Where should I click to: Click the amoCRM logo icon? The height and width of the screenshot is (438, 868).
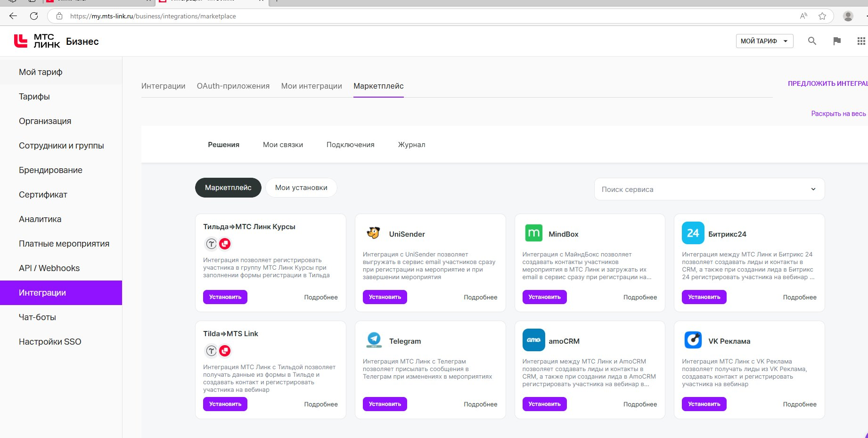[x=533, y=340]
